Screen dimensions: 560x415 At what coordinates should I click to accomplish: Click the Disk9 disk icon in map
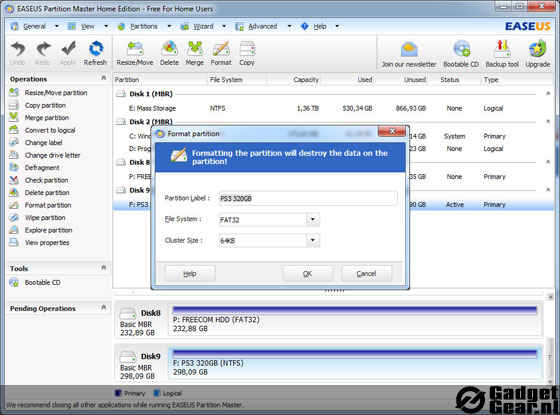[128, 356]
